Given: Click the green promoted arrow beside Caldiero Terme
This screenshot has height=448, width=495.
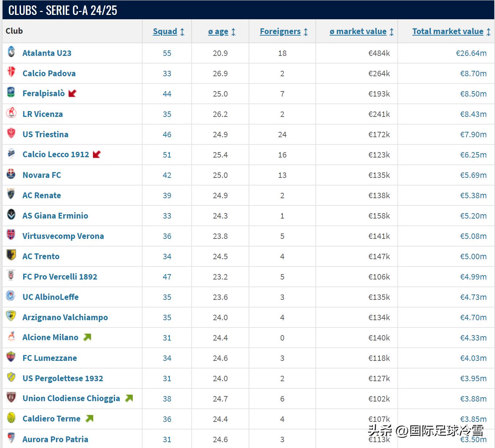Looking at the screenshot, I should [89, 419].
